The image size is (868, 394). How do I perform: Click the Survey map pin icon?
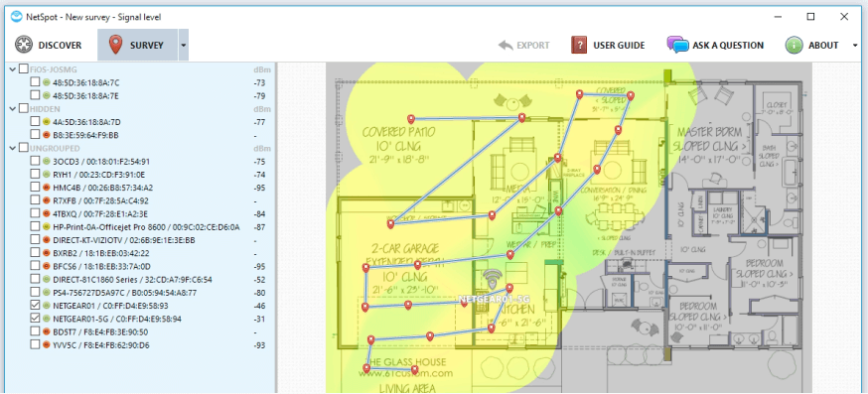coord(115,45)
